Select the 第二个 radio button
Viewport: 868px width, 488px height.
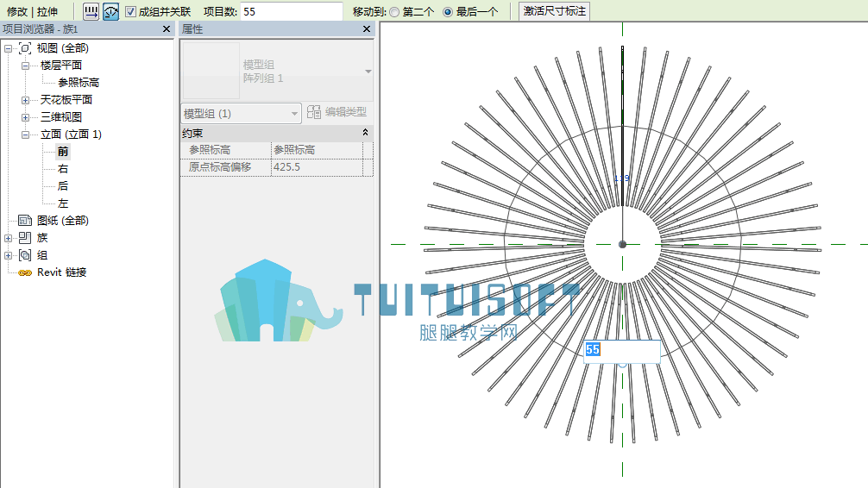[x=394, y=11]
